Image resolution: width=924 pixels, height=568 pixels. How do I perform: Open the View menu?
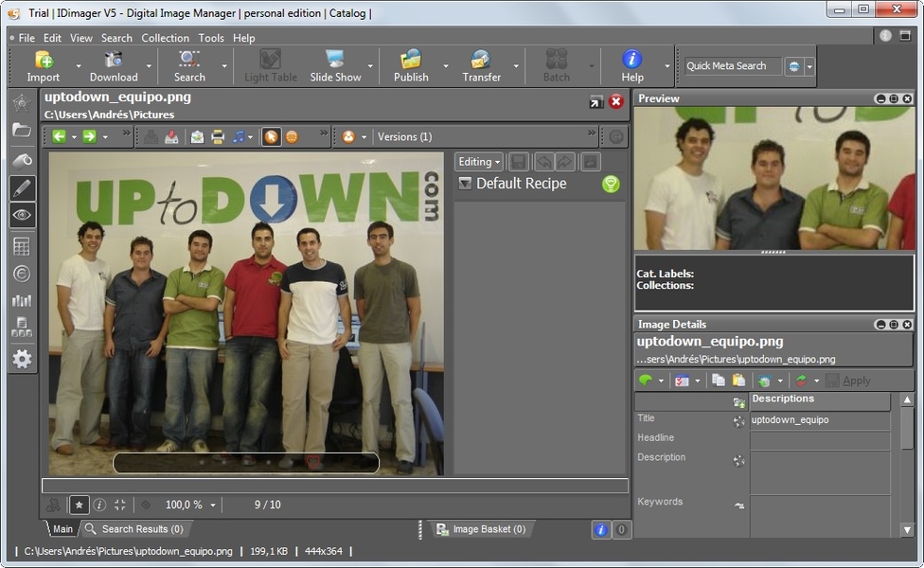coord(81,38)
